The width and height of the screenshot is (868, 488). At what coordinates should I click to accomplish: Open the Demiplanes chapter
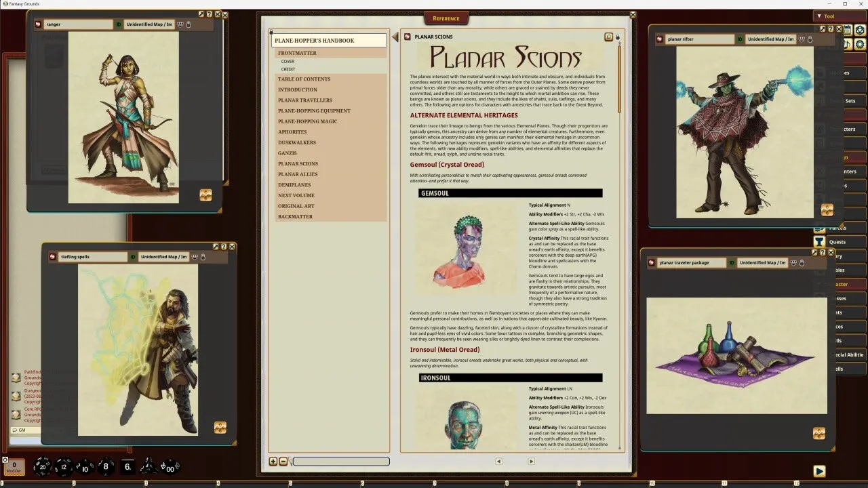click(x=294, y=185)
